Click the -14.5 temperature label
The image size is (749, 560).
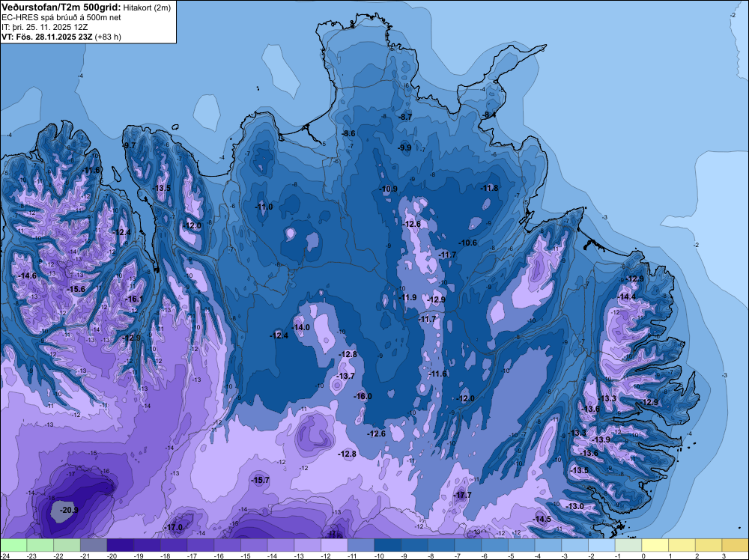(542, 519)
